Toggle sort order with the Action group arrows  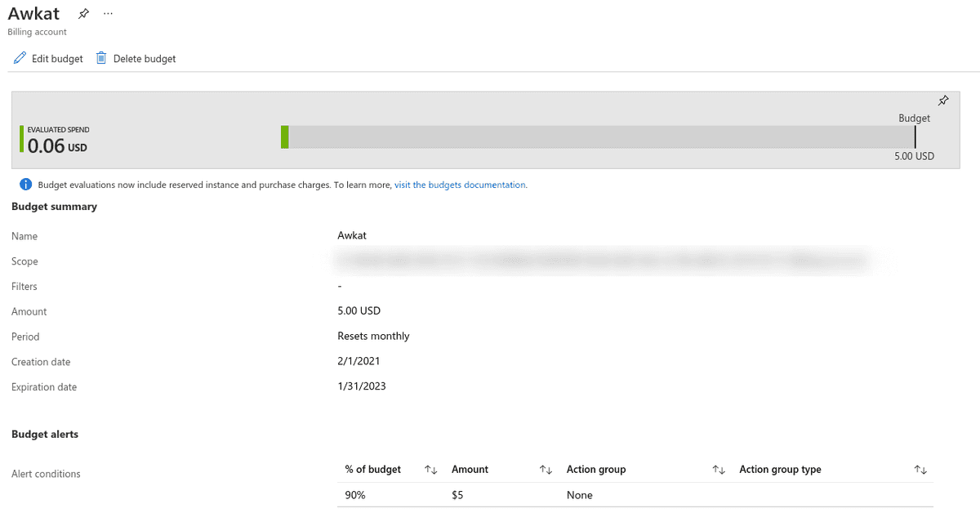coord(719,470)
